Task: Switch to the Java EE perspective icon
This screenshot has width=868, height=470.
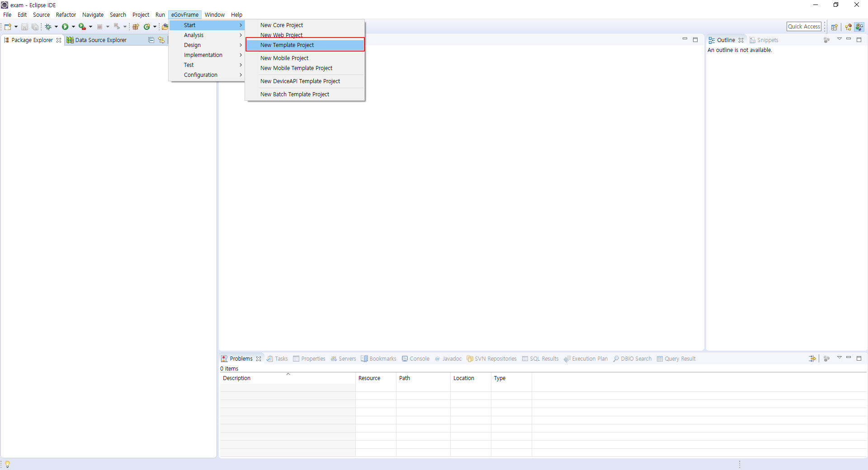Action: 848,27
